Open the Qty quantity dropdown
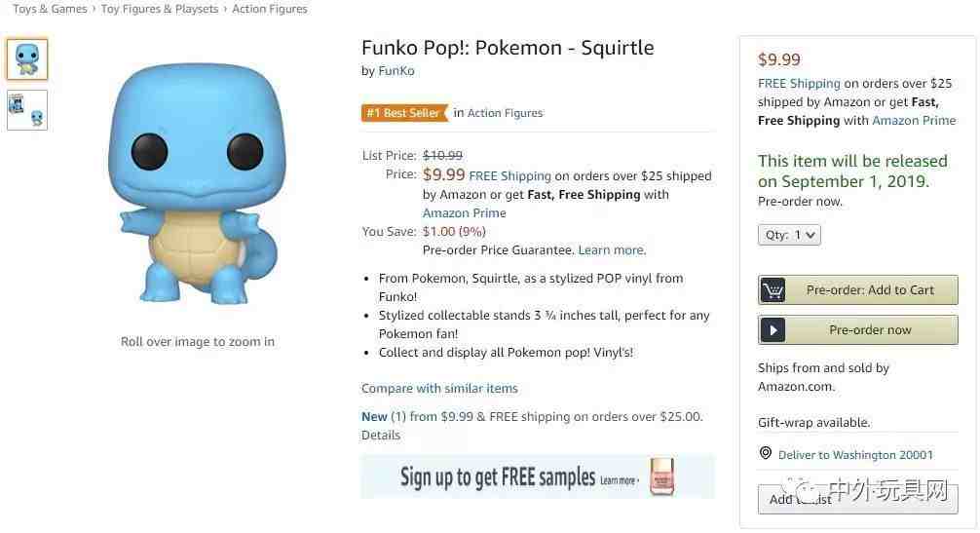The image size is (980, 533). (789, 235)
